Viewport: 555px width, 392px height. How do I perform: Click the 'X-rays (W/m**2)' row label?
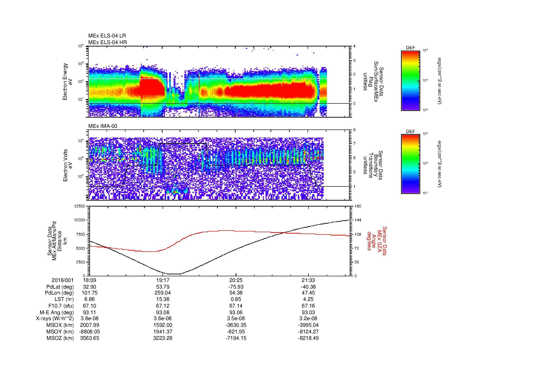(55, 318)
